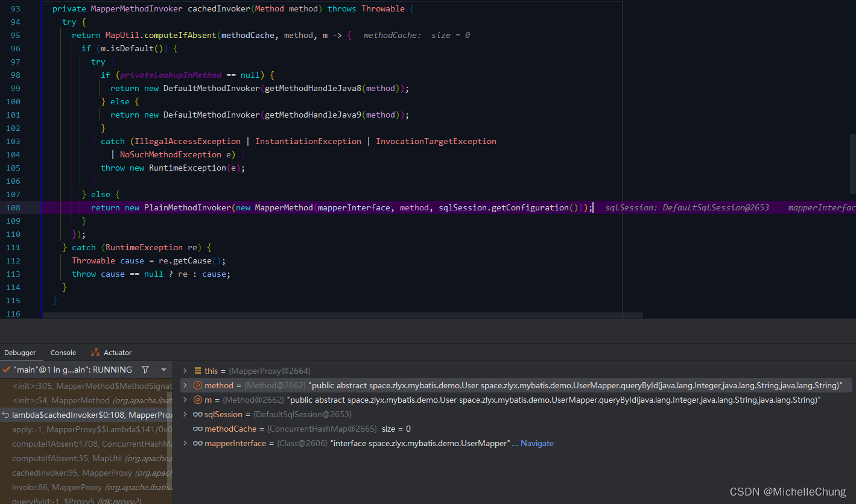856x504 pixels.
Task: Click the frames list vertical scrollbar
Action: click(170, 440)
